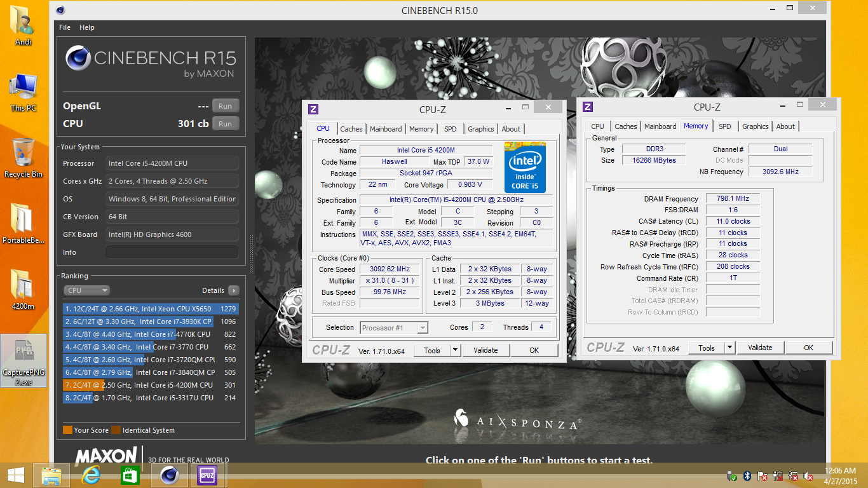Image resolution: width=868 pixels, height=488 pixels.
Task: Open the PortableBe... folder on desktop
Action: pyautogui.click(x=23, y=224)
